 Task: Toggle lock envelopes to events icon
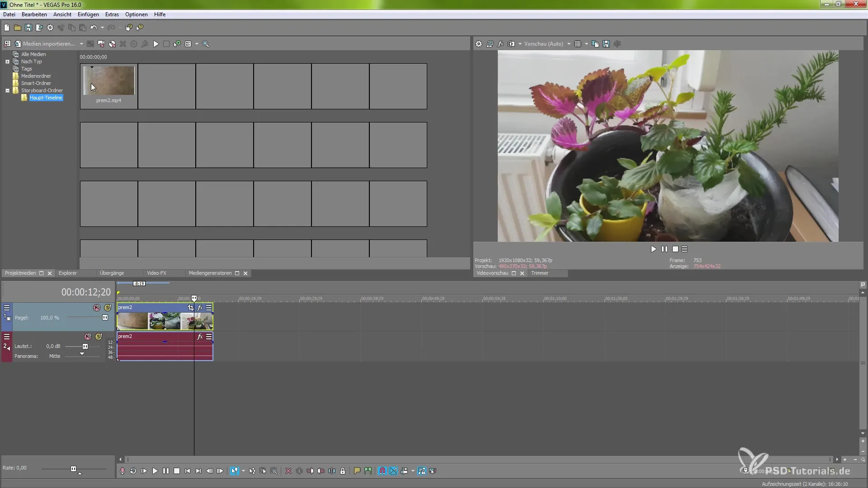click(422, 471)
